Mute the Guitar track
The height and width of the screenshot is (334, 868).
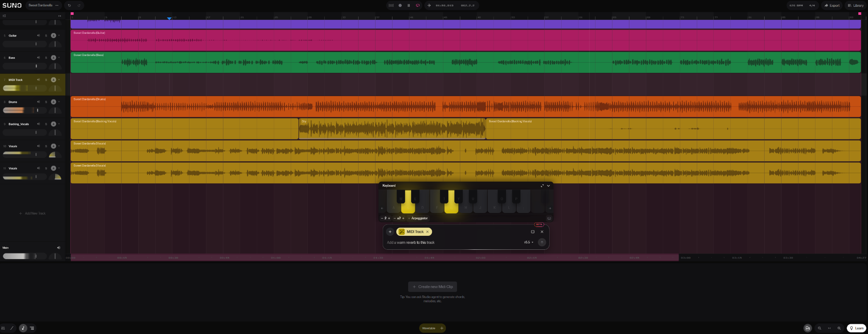tap(38, 36)
